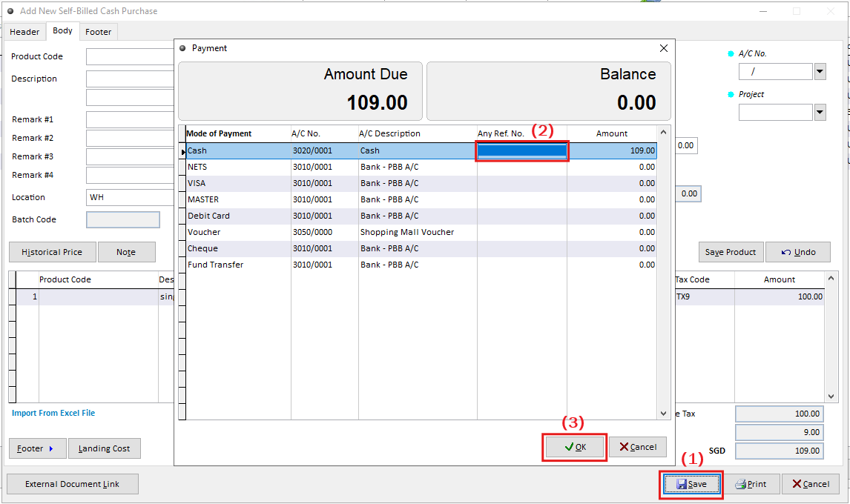This screenshot has height=504, width=850.
Task: Click the 3050/0000 account number cell
Action: click(325, 232)
